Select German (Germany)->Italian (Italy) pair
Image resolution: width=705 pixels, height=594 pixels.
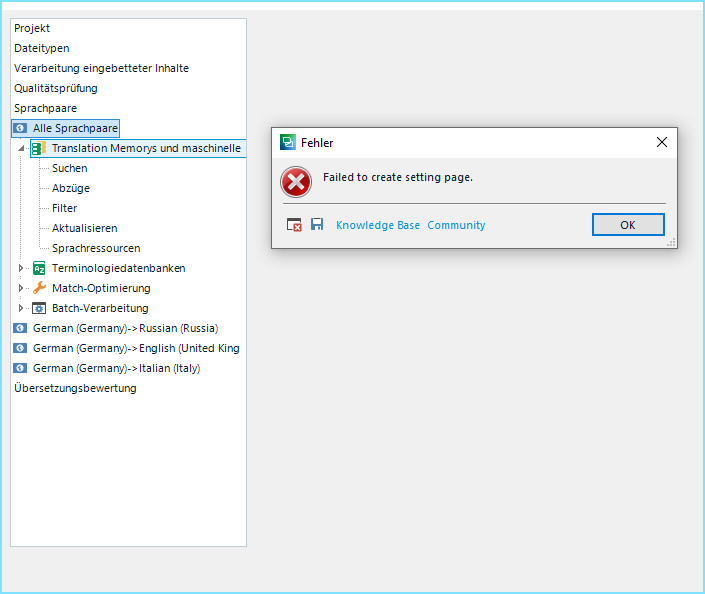coord(116,368)
